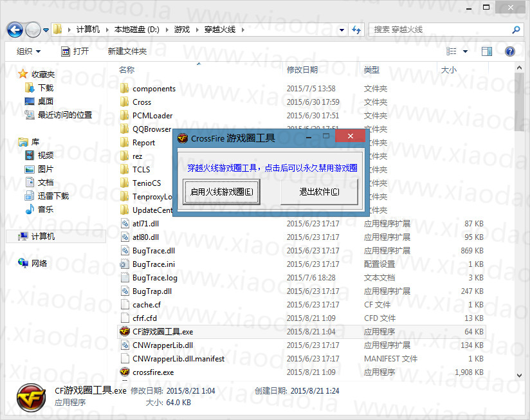Open the 组织 dropdown menu

tap(28, 51)
